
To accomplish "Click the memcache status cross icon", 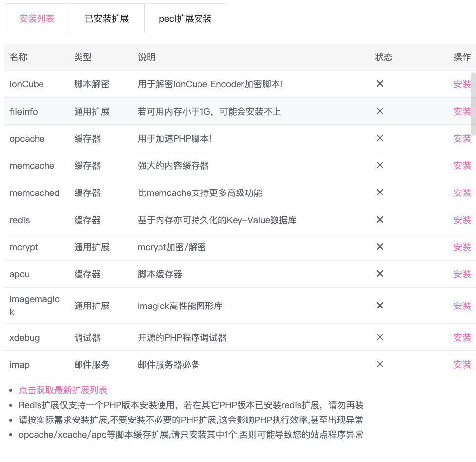I will click(380, 165).
